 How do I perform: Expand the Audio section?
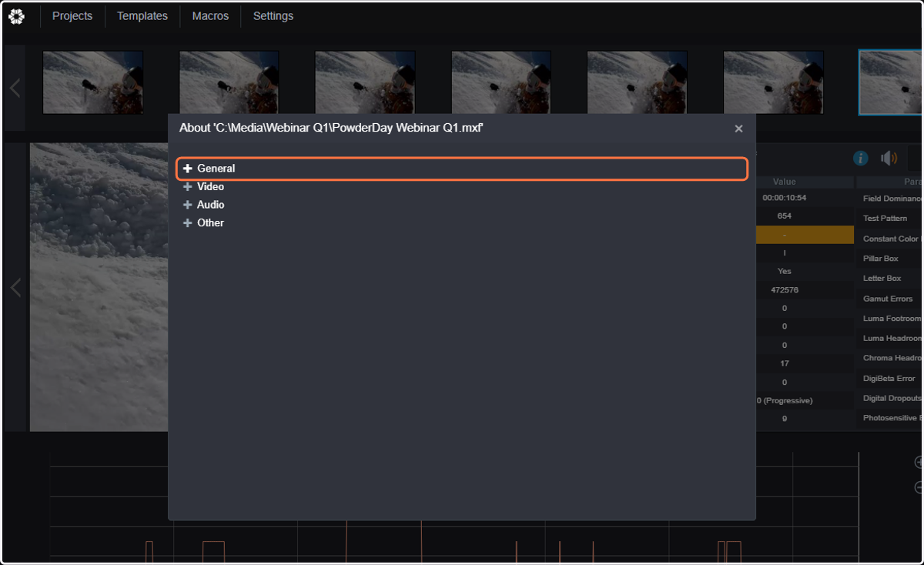pyautogui.click(x=203, y=205)
